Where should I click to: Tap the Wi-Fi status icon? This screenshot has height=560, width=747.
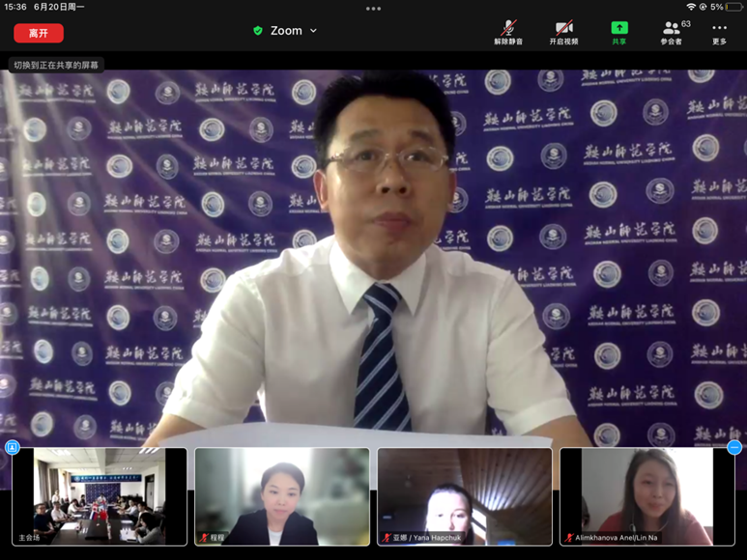click(691, 7)
